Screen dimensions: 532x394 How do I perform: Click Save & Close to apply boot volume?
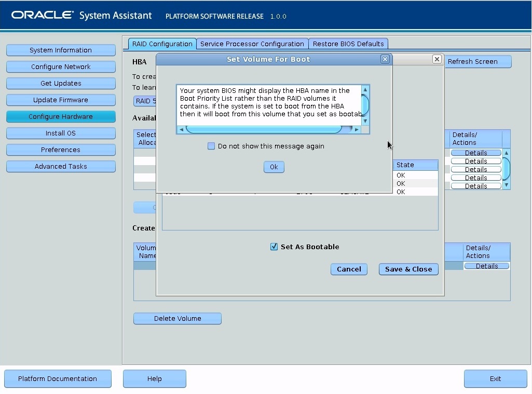coord(408,269)
